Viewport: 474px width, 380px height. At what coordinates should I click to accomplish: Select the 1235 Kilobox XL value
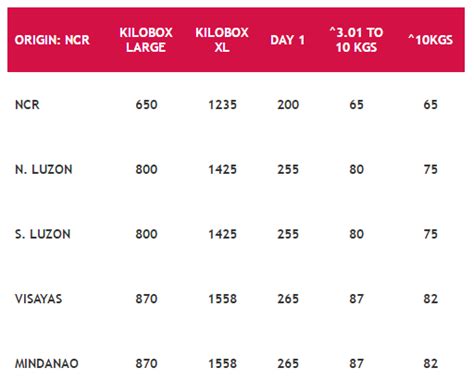coord(223,105)
